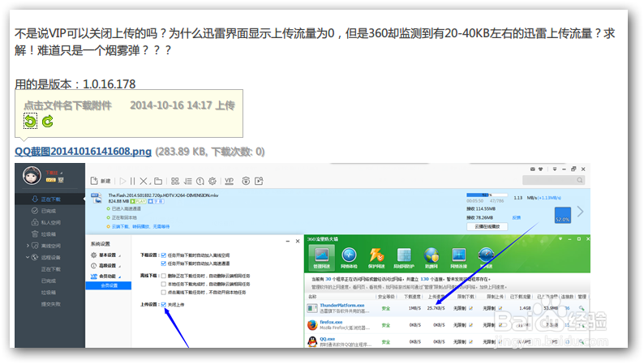Click the blue cloud download link text
Viewport: 644px width, 364px height.
140,226
